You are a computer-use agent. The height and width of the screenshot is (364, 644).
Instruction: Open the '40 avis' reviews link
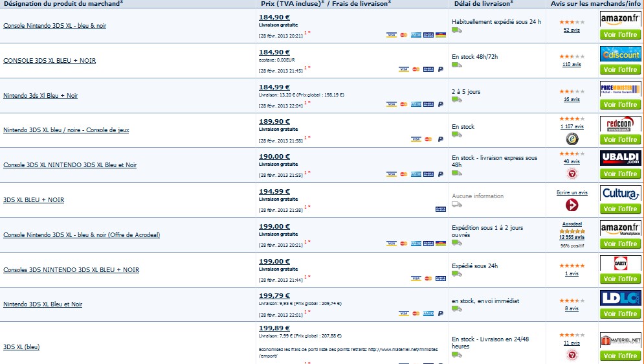click(x=572, y=161)
